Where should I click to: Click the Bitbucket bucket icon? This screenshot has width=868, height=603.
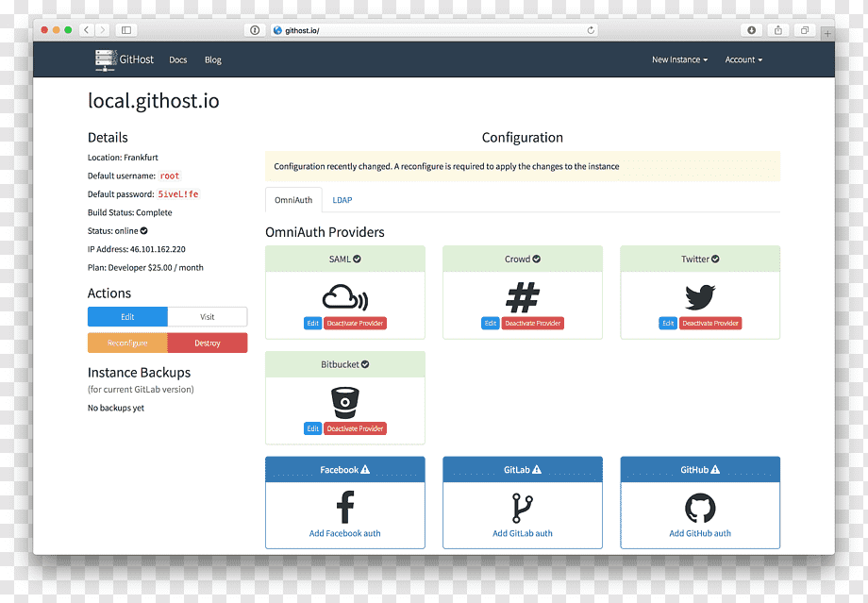tap(345, 403)
